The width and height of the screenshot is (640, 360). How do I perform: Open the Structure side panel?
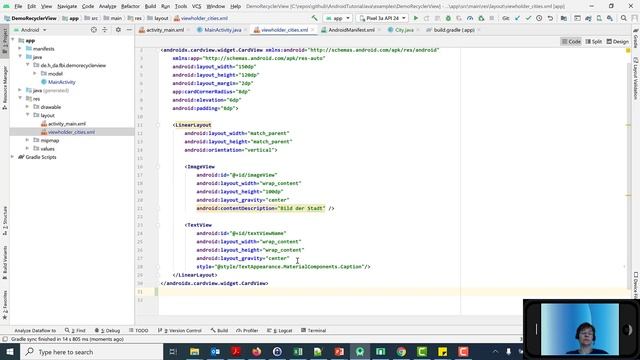pos(4,220)
